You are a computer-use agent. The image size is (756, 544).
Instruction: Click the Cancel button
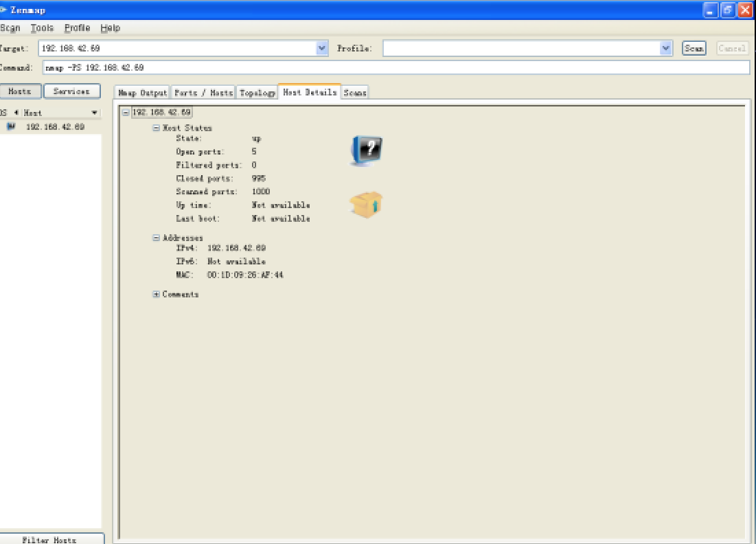click(732, 48)
